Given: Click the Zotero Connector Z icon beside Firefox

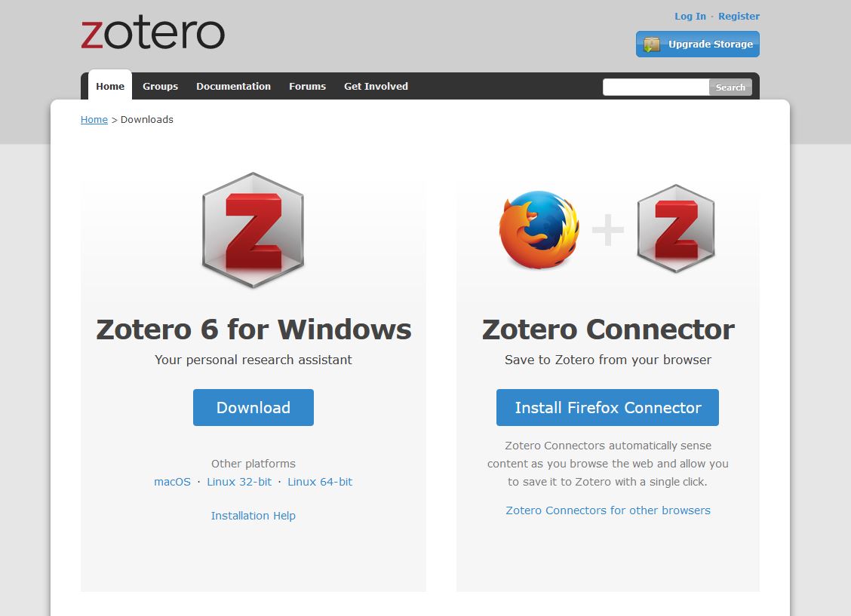Looking at the screenshot, I should (675, 230).
